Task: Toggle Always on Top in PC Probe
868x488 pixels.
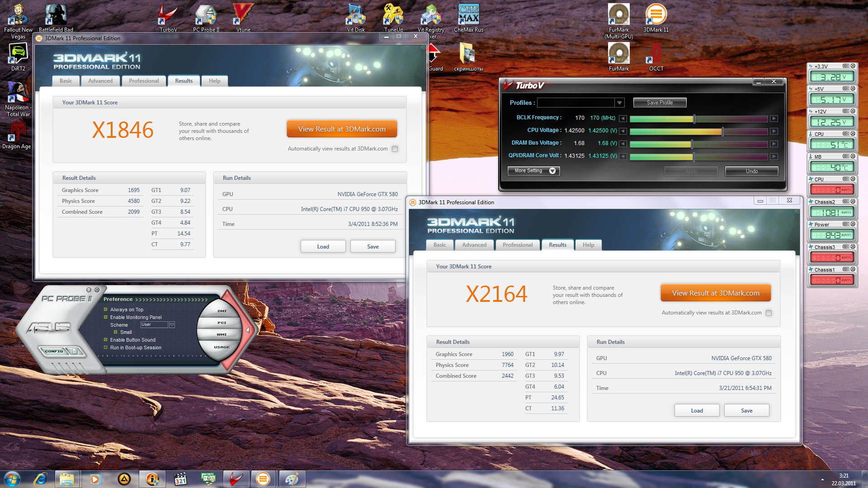Action: pyautogui.click(x=106, y=310)
